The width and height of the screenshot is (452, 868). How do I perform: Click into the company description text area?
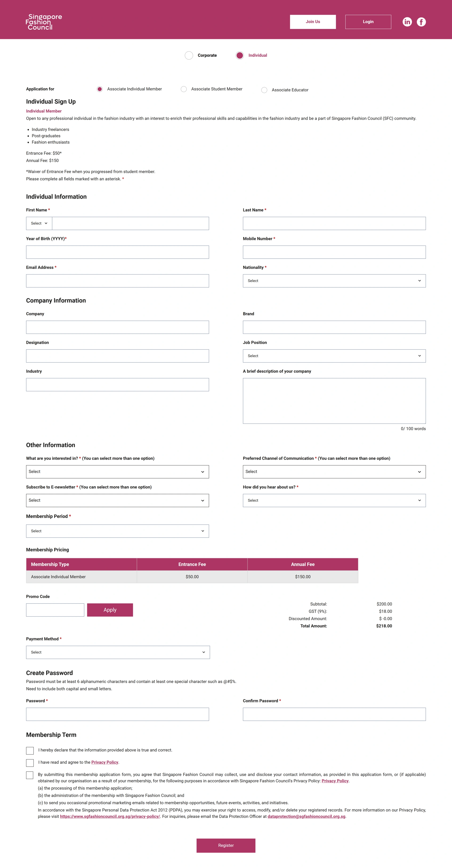tap(334, 401)
